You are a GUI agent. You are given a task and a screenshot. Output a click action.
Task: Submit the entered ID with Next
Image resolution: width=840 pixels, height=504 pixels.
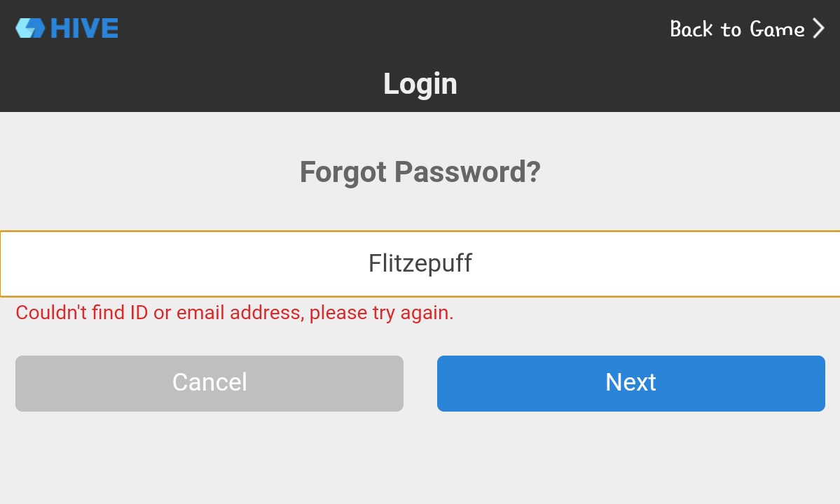pos(631,383)
